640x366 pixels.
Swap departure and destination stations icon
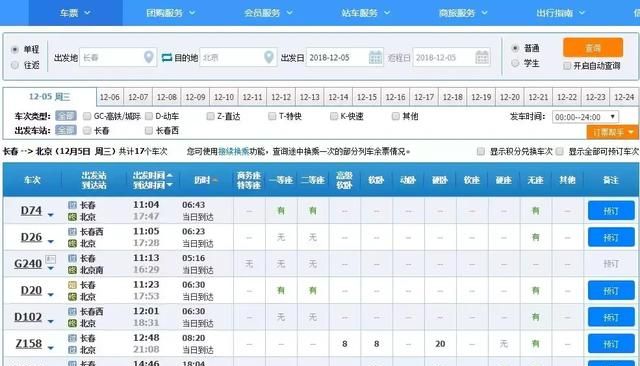point(167,58)
